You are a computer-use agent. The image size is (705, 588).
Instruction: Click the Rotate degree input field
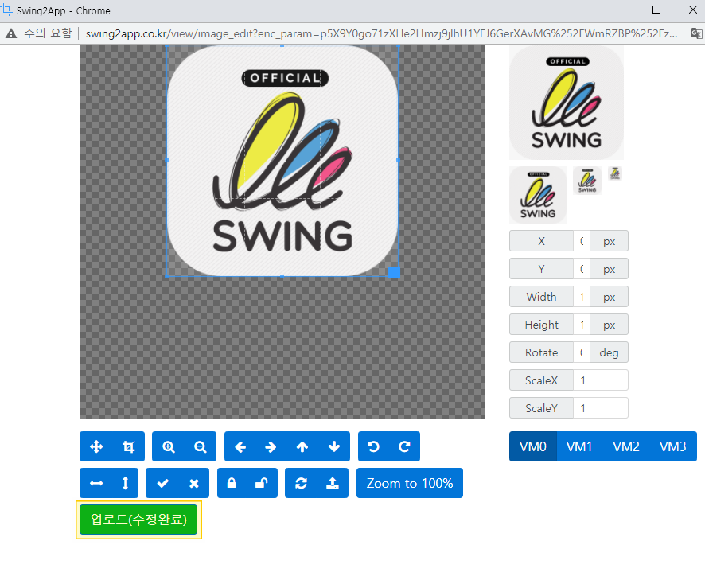[x=582, y=352]
